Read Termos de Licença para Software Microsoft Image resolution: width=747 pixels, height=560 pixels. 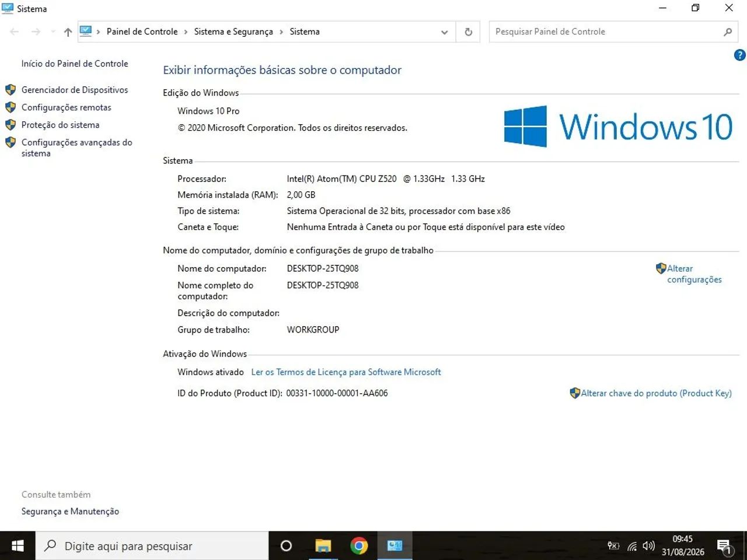click(346, 372)
